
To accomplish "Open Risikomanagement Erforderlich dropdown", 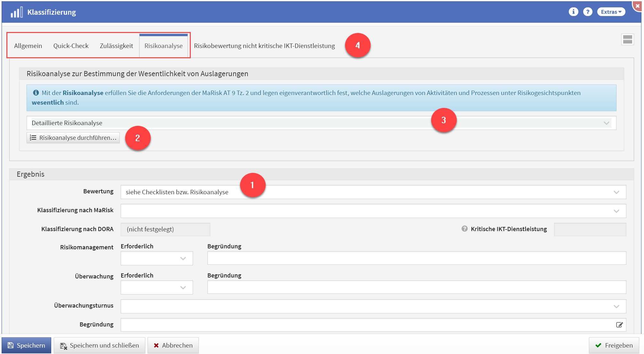I will [x=183, y=259].
